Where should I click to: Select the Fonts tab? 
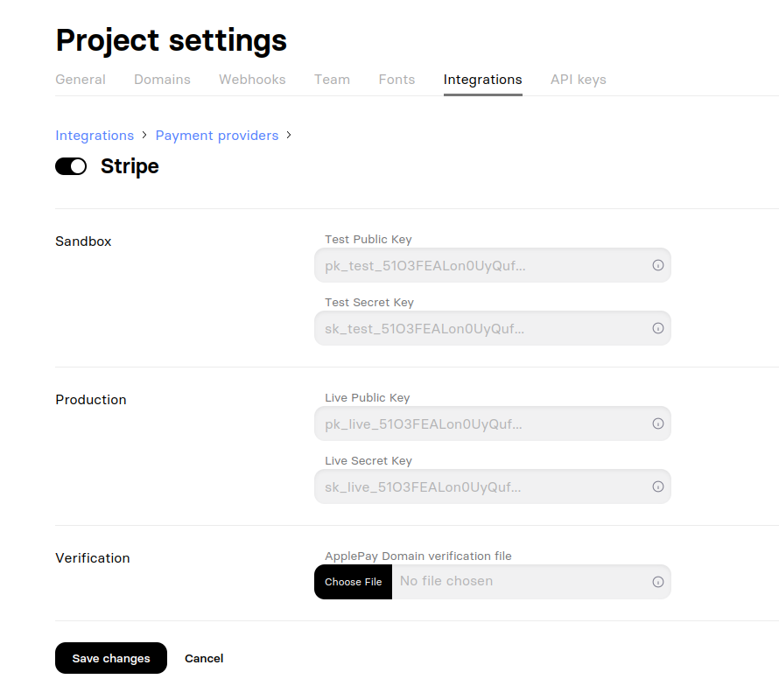pos(397,80)
